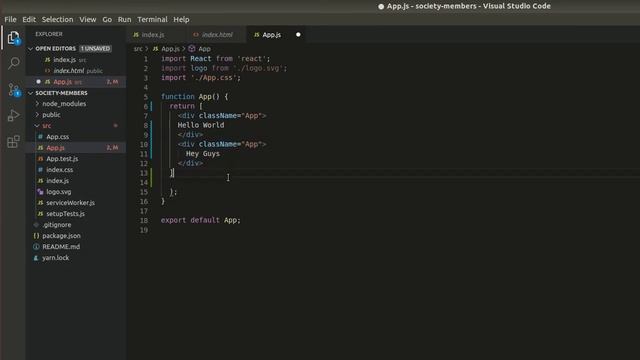
Task: Open the Go menu
Action: tap(107, 20)
